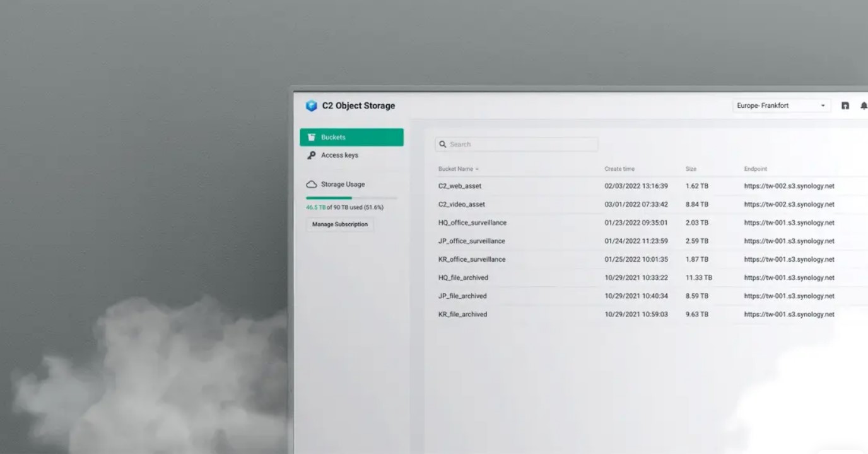Click the endpoint URL for C2_video_asset
This screenshot has height=454, width=868.
click(789, 204)
